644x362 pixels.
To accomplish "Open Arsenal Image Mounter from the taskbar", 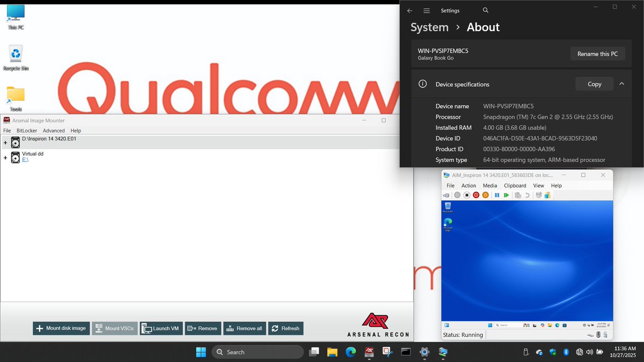I will [369, 352].
